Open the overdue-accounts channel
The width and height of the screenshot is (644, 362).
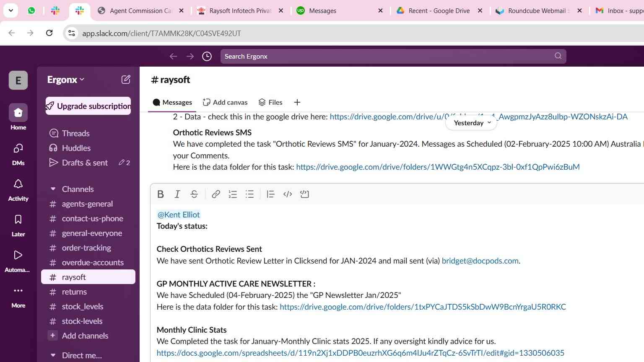(x=88, y=262)
